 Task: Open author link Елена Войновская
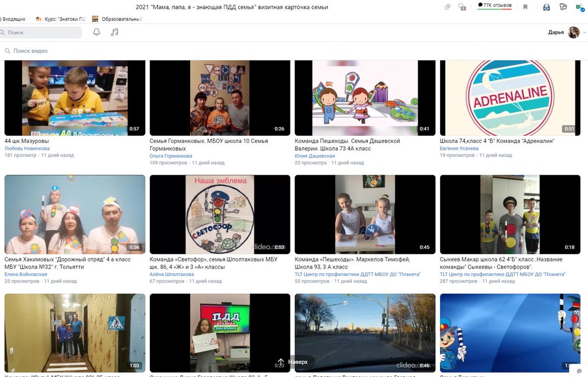click(x=26, y=274)
